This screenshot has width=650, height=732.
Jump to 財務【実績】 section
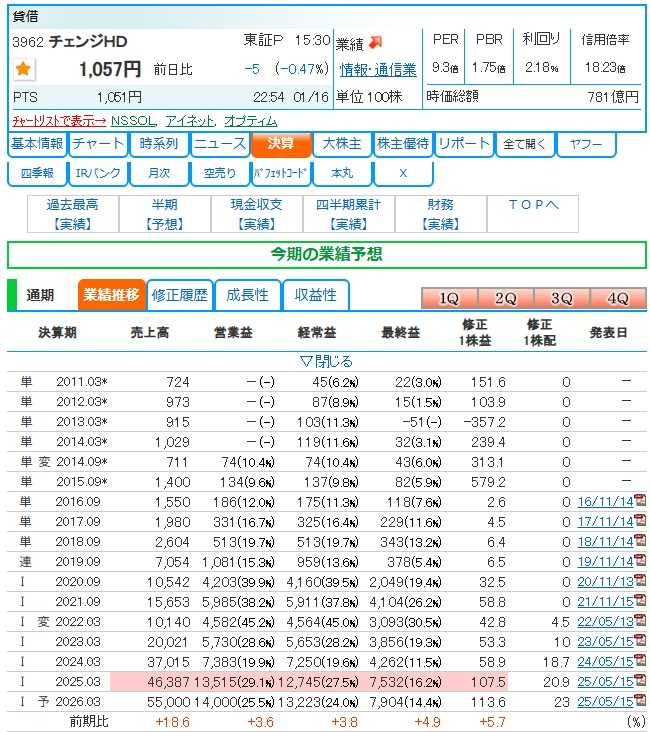click(441, 214)
